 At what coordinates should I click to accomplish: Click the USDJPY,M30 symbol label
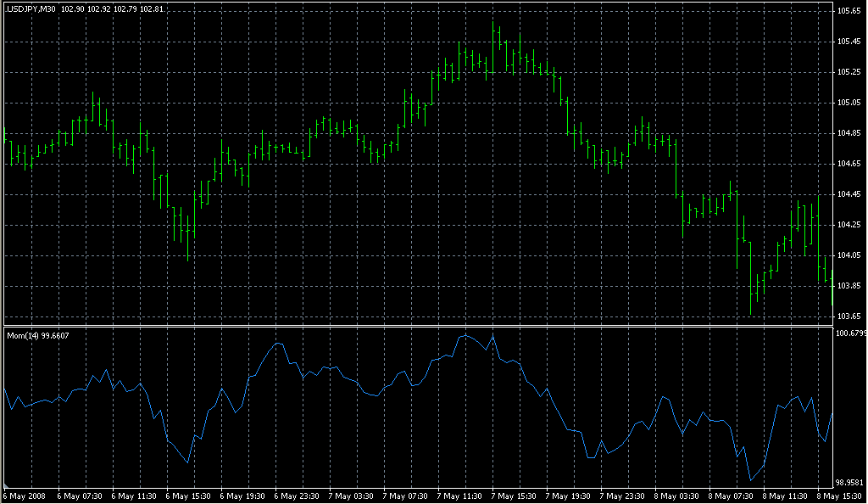point(31,8)
